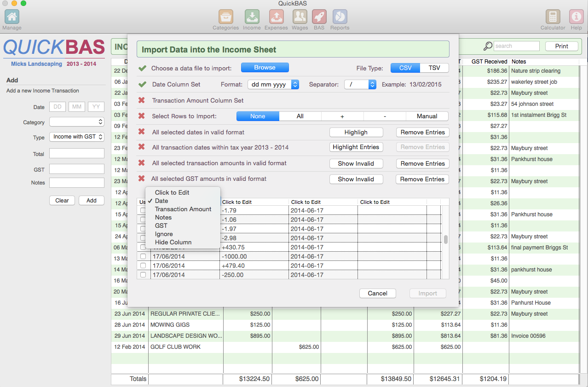Focus the Total input field

point(77,153)
